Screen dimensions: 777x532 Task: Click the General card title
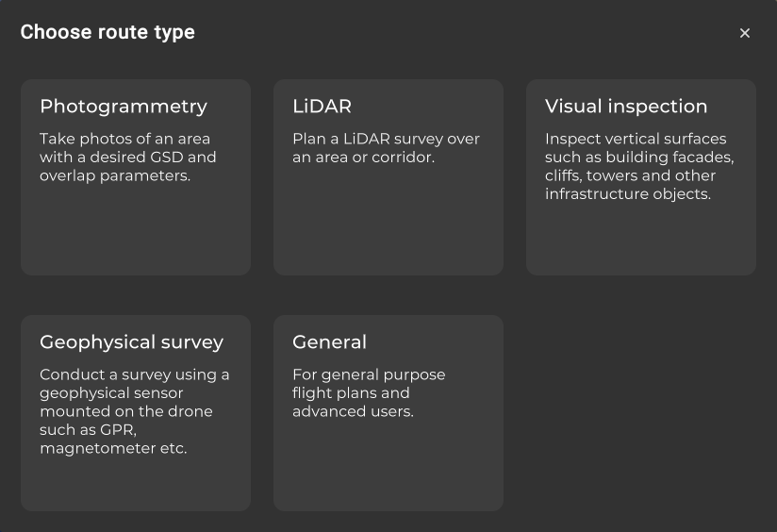[329, 342]
